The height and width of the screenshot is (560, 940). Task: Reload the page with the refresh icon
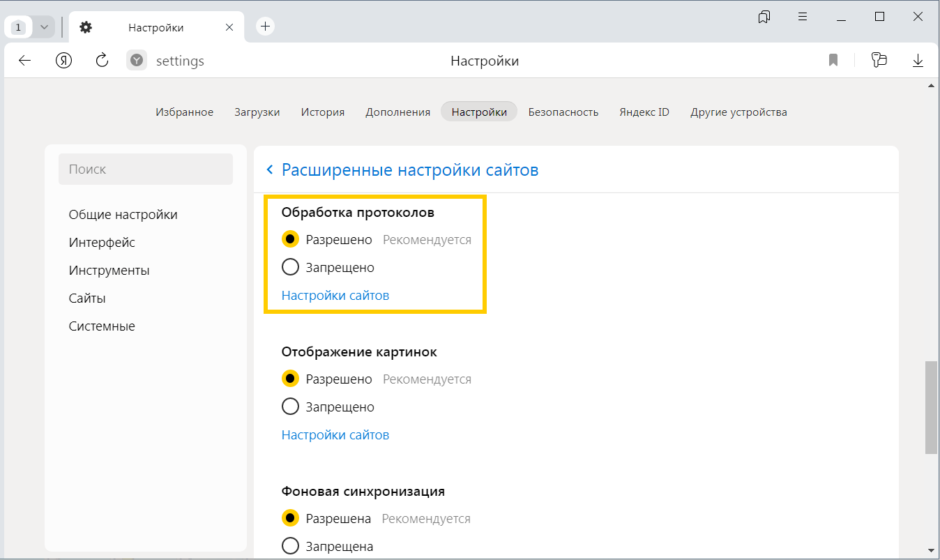tap(102, 61)
